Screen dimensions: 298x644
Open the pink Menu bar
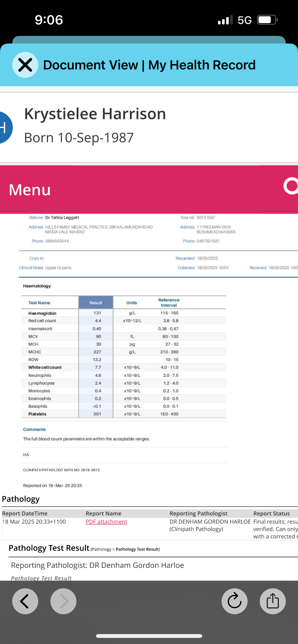tap(30, 190)
